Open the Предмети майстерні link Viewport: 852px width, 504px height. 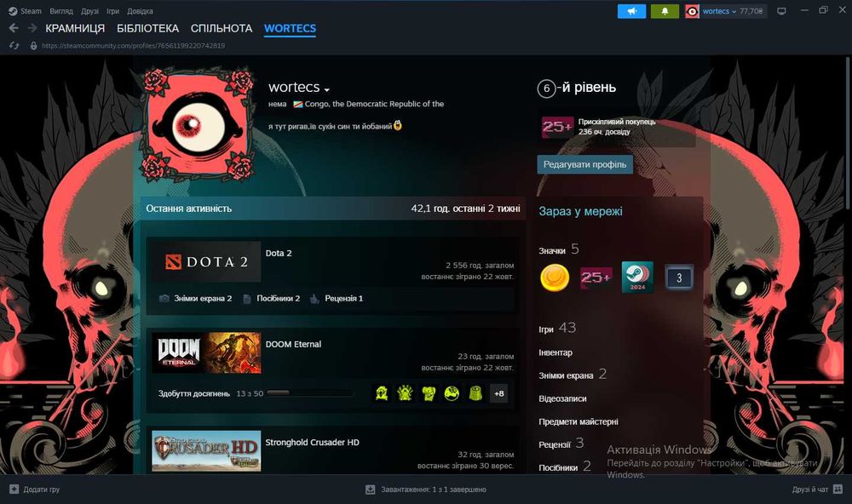click(x=579, y=421)
